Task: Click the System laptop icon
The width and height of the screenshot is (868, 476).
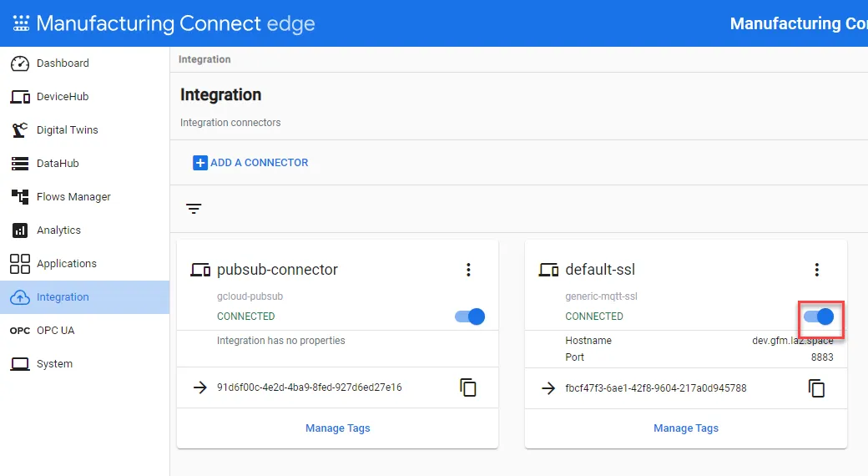Action: tap(20, 364)
